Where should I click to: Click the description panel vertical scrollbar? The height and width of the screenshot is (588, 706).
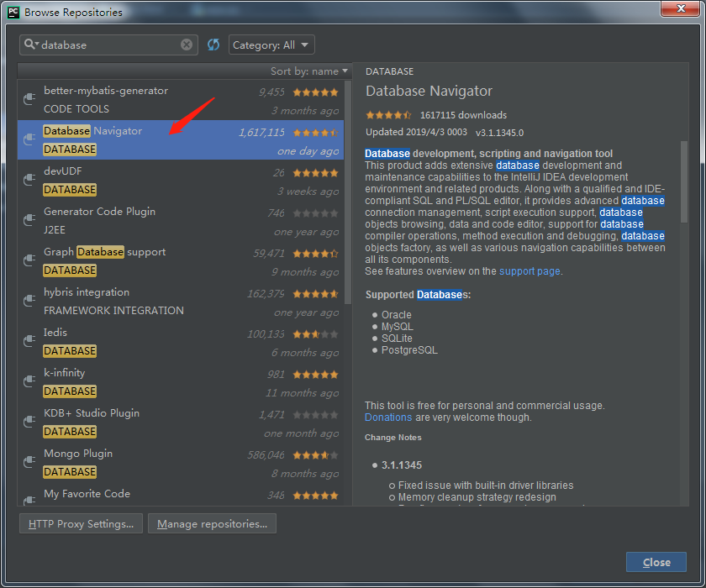[x=684, y=182]
